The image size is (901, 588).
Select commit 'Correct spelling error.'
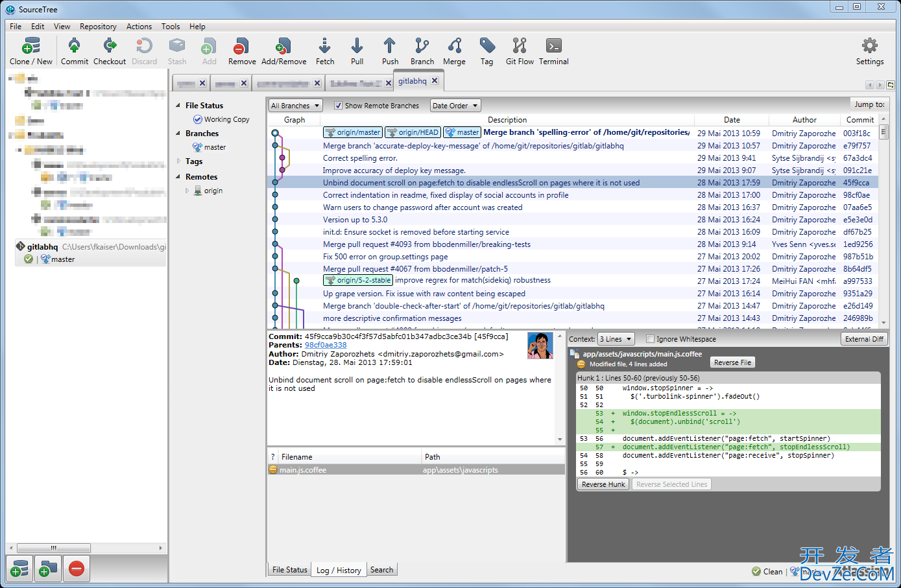(x=573, y=158)
